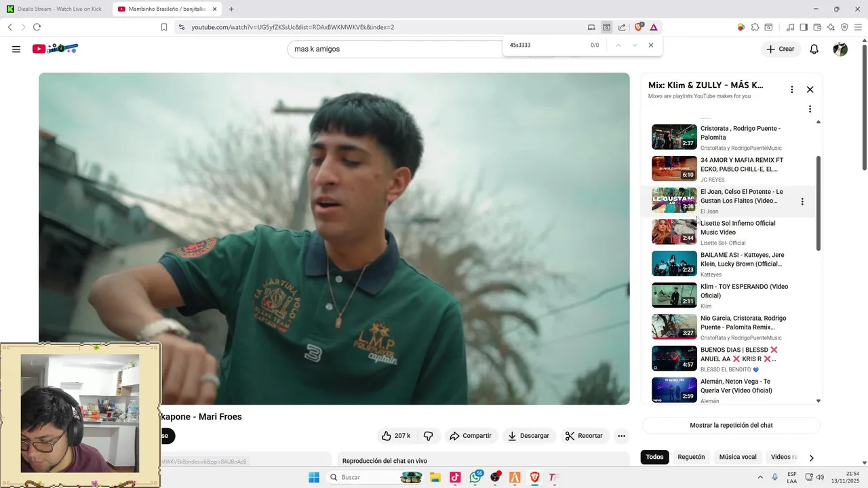Click Mostrar la repetición del chat

pyautogui.click(x=731, y=425)
